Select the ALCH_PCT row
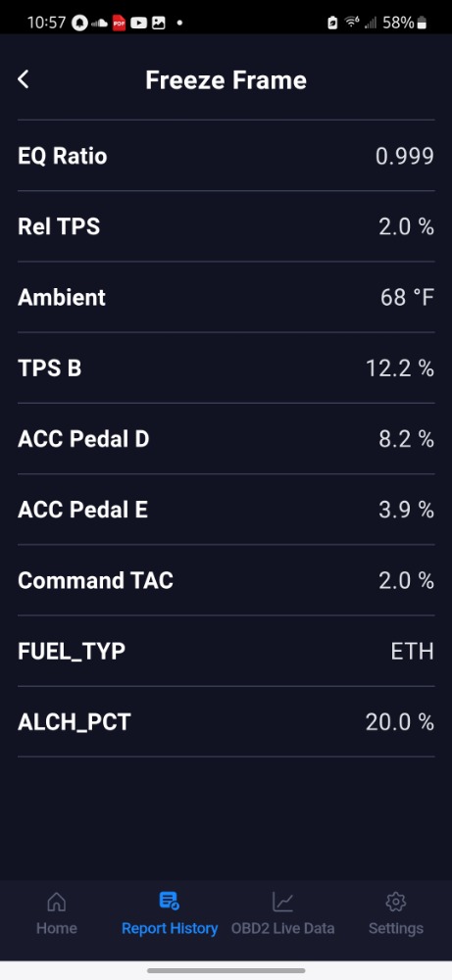The image size is (452, 980). (x=226, y=722)
